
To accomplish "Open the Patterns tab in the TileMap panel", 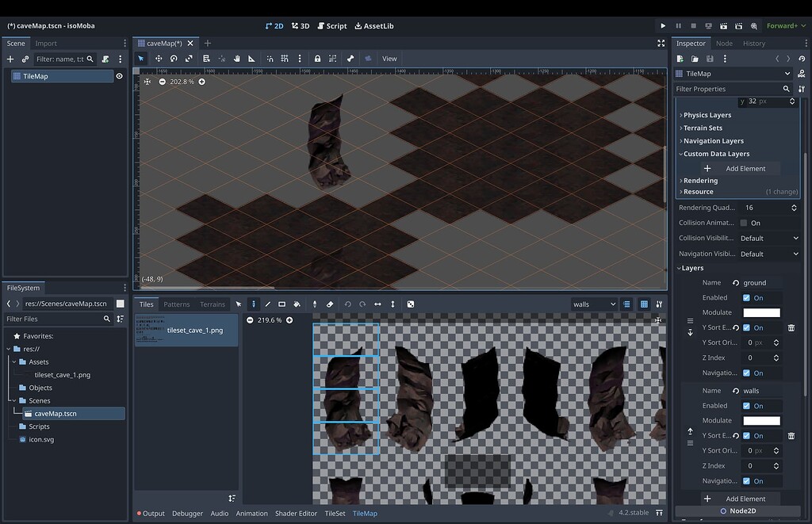I will point(176,304).
